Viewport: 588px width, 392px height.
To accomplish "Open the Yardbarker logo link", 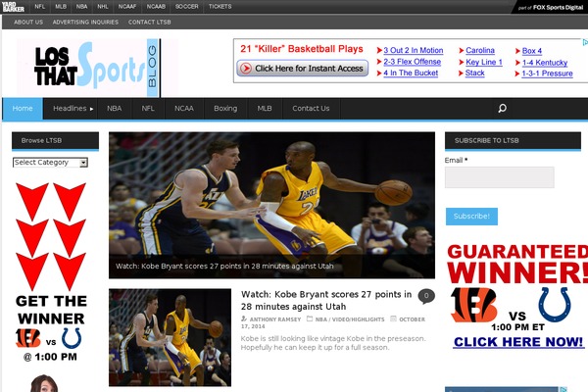I will tap(13, 7).
